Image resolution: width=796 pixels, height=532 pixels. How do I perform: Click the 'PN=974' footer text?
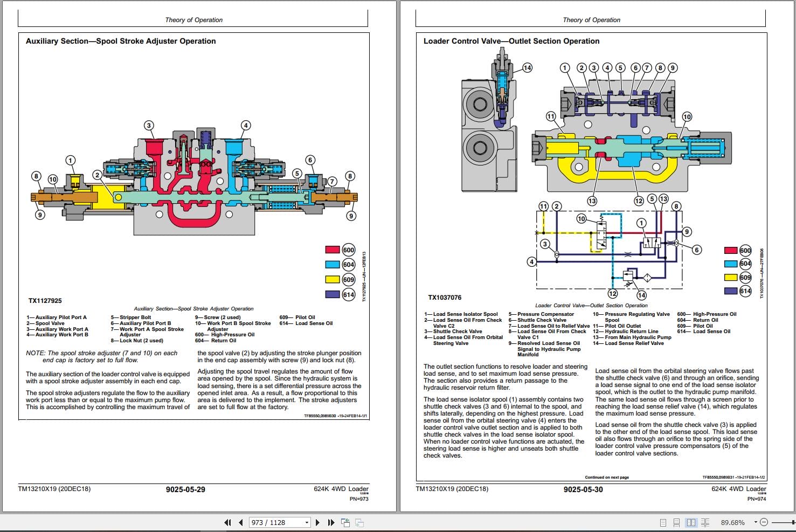tap(757, 499)
